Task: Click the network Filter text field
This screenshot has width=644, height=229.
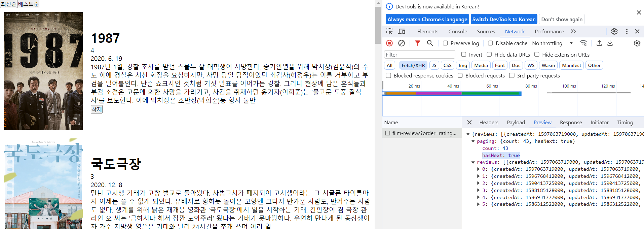Action: (419, 55)
